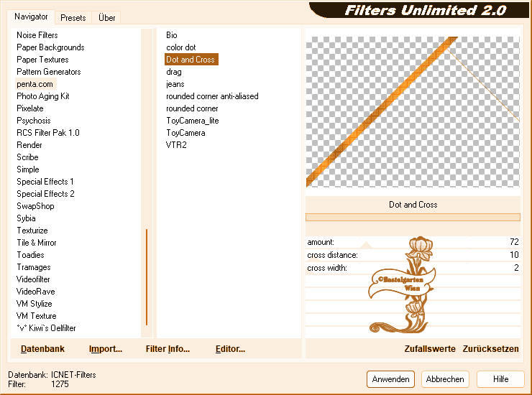Click the category list scrollbar thumb

tap(147, 277)
